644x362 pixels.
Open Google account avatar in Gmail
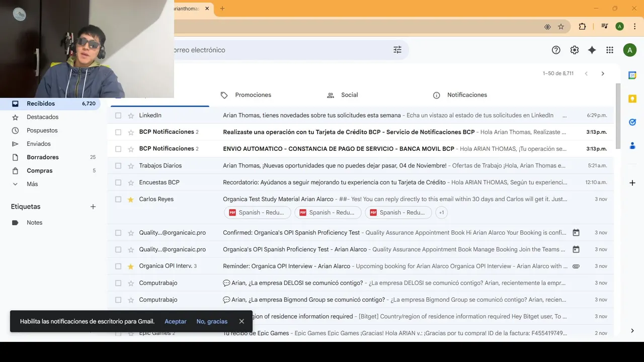click(629, 50)
